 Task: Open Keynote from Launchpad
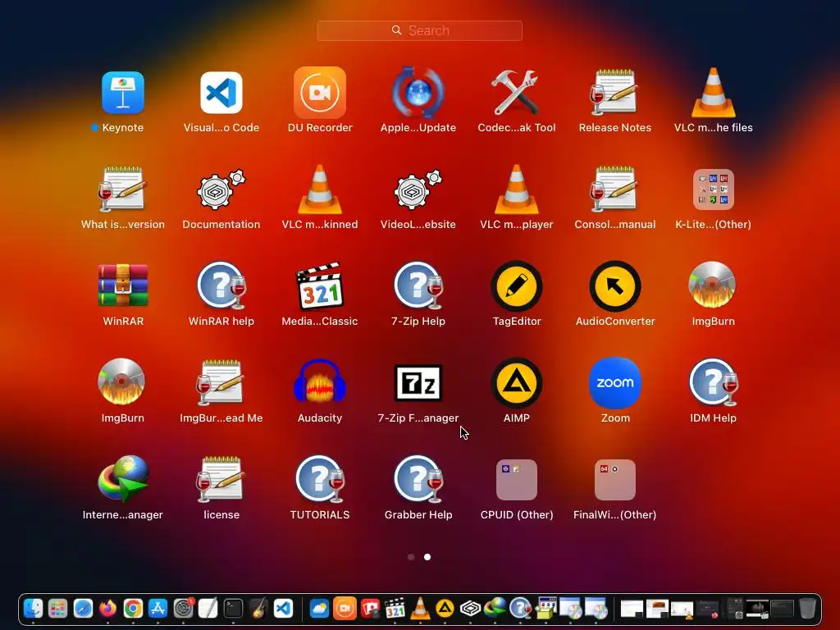123,93
